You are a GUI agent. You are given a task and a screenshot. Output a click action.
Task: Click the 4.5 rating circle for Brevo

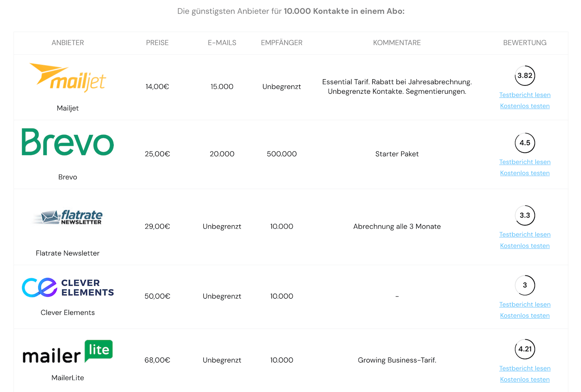pos(525,143)
